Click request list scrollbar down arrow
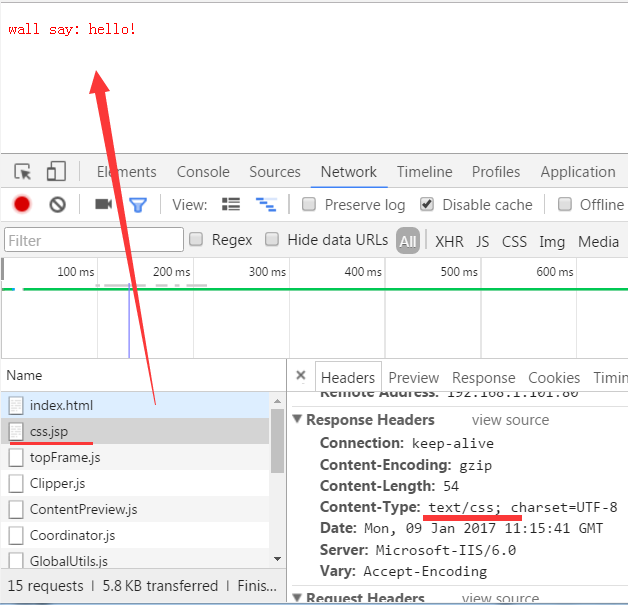The height and width of the screenshot is (605, 628). tap(277, 559)
